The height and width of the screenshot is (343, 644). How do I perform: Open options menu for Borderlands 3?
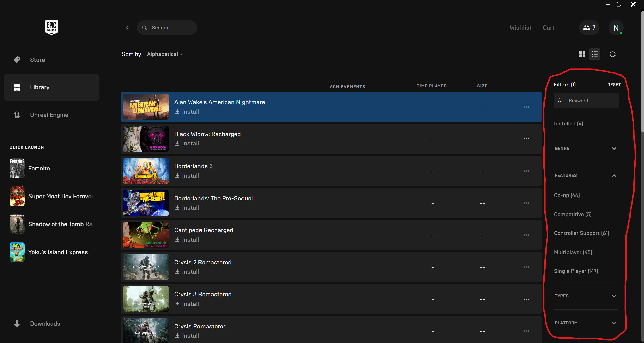527,171
